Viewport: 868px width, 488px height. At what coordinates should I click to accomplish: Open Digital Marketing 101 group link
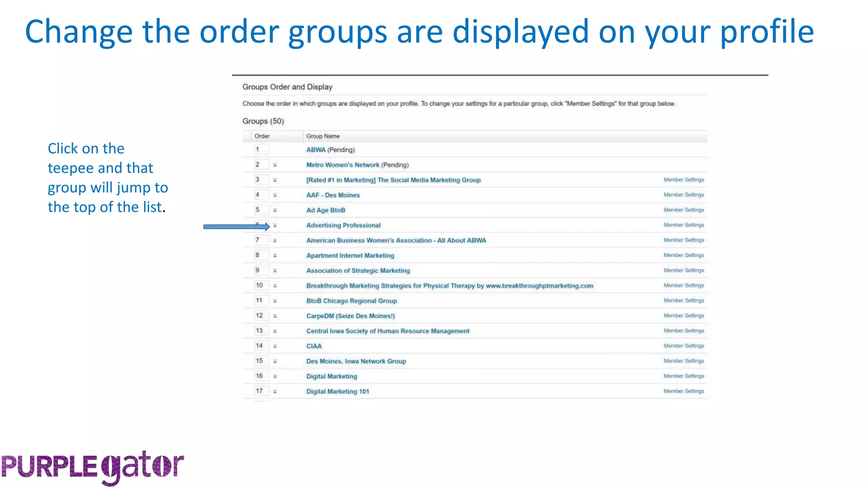(x=337, y=391)
